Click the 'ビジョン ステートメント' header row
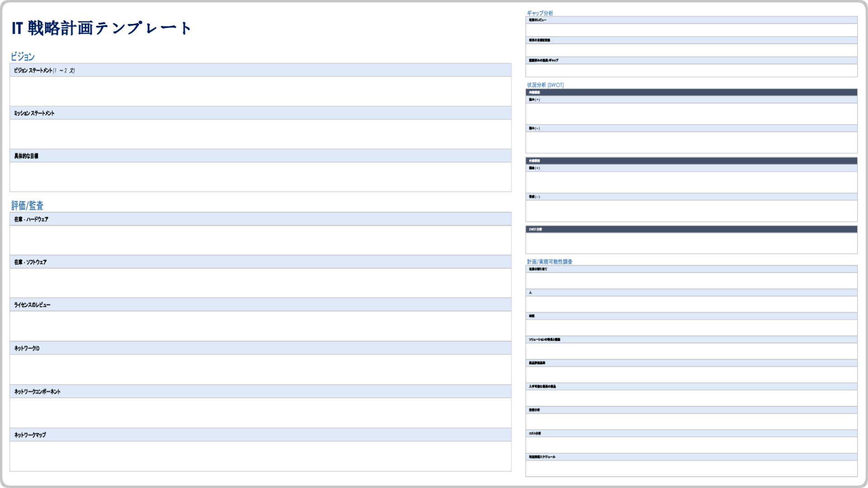 click(x=260, y=70)
